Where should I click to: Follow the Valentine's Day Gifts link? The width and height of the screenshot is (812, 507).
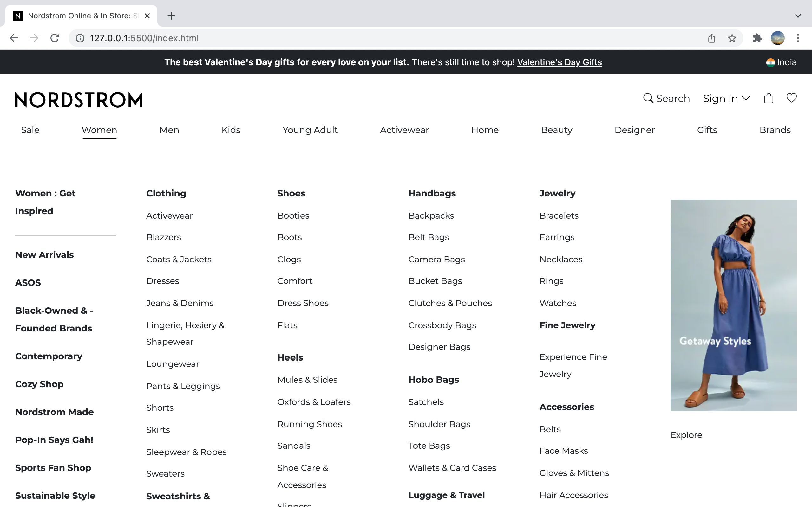click(559, 62)
